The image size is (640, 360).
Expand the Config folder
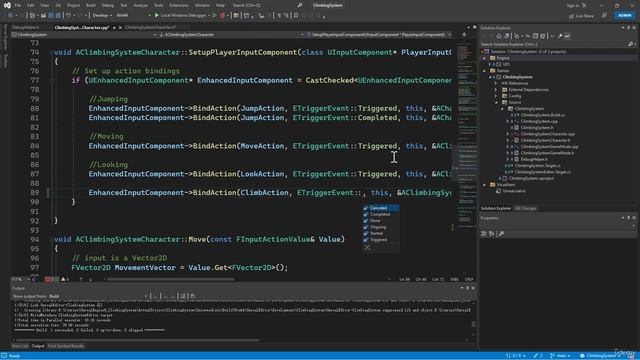(x=496, y=96)
